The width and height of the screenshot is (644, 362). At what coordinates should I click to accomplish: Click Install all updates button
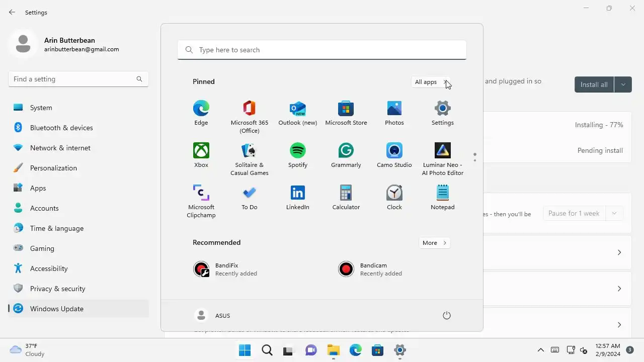pos(594,84)
